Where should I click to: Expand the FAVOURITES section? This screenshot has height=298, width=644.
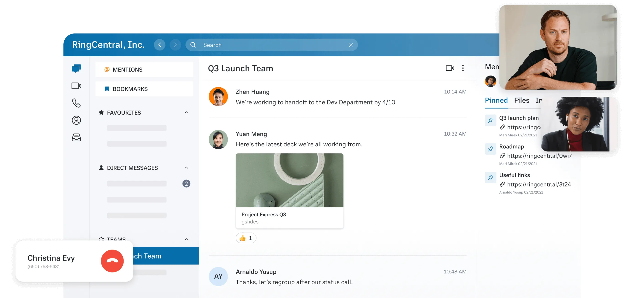click(x=186, y=113)
